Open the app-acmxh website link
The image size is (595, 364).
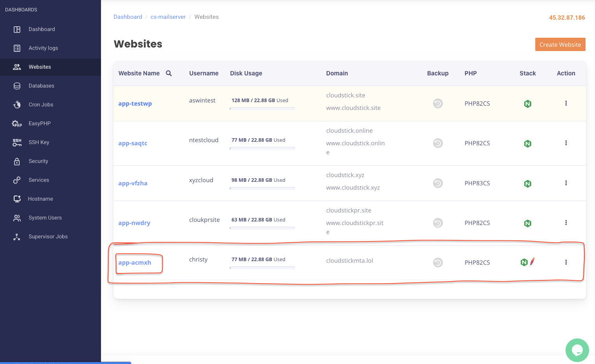coord(135,263)
